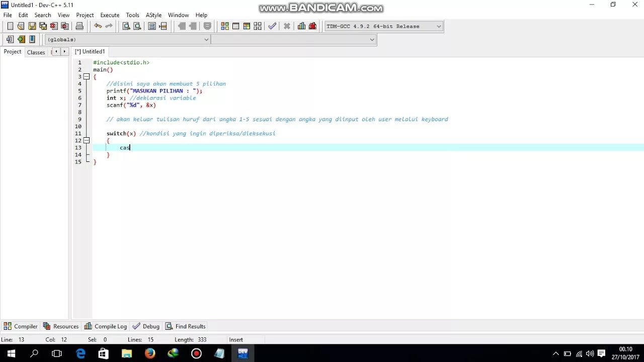Click the Rebuild All icon
This screenshot has width=644, height=362.
[x=258, y=26]
